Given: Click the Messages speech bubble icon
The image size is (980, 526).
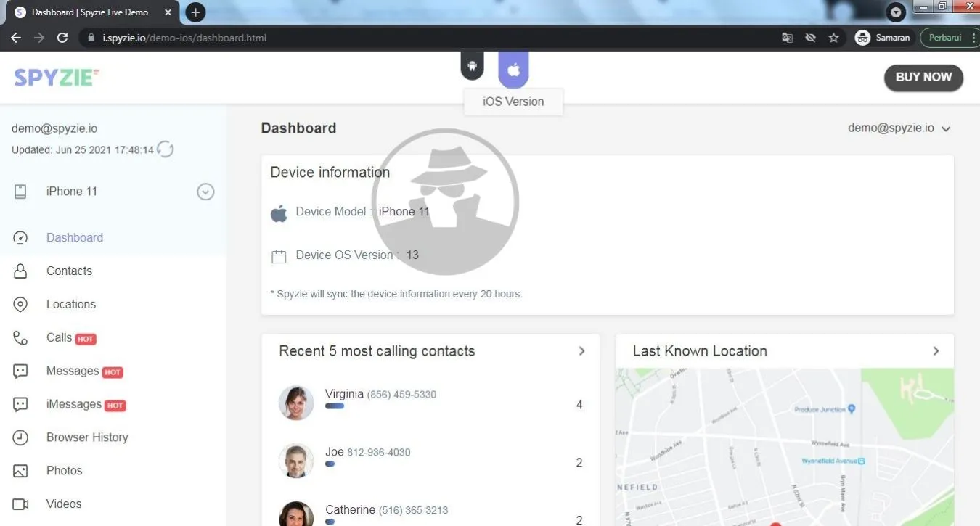Looking at the screenshot, I should (x=20, y=371).
